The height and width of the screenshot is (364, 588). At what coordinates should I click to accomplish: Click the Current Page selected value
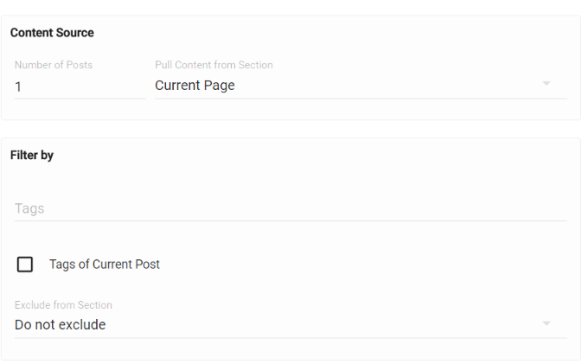(195, 86)
